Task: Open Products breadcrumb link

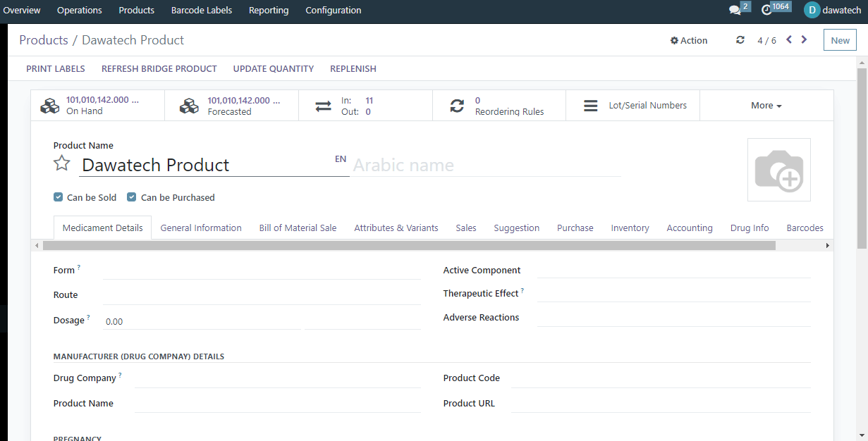Action: [44, 40]
